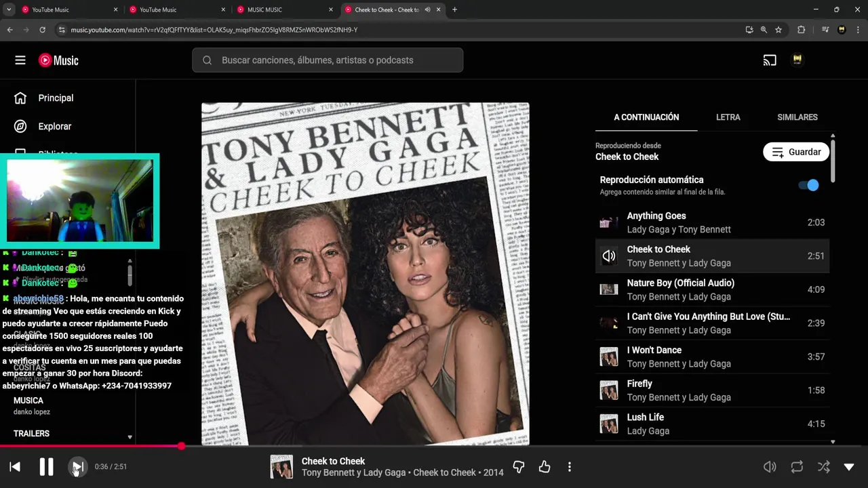868x488 pixels.
Task: Toggle shuffle for the queue
Action: click(823, 466)
